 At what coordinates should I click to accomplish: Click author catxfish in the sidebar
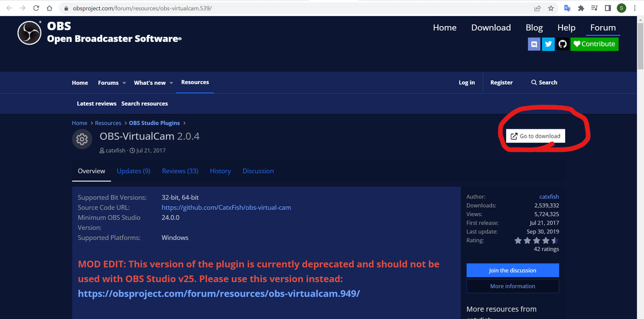[549, 197]
